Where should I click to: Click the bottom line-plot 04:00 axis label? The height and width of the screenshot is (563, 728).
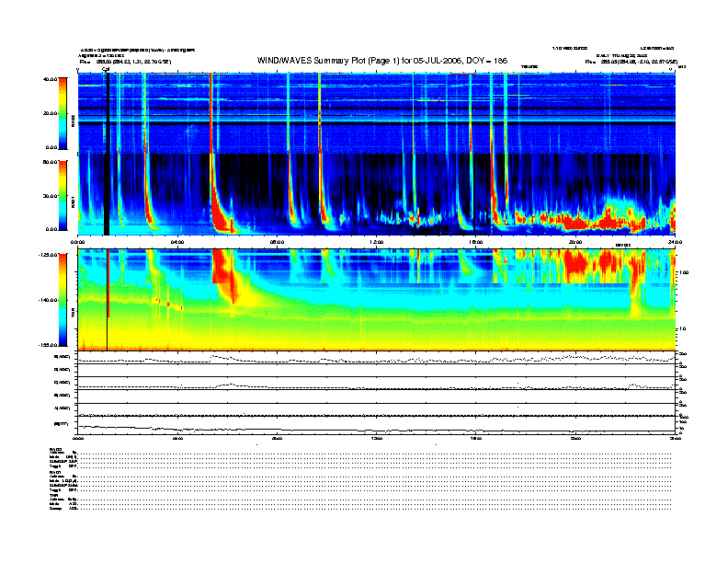click(177, 438)
